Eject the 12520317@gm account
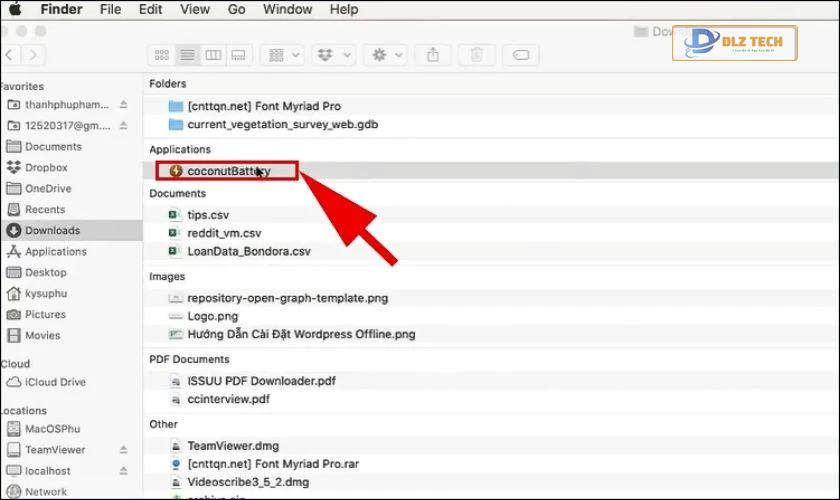This screenshot has width=840, height=500. 123,125
